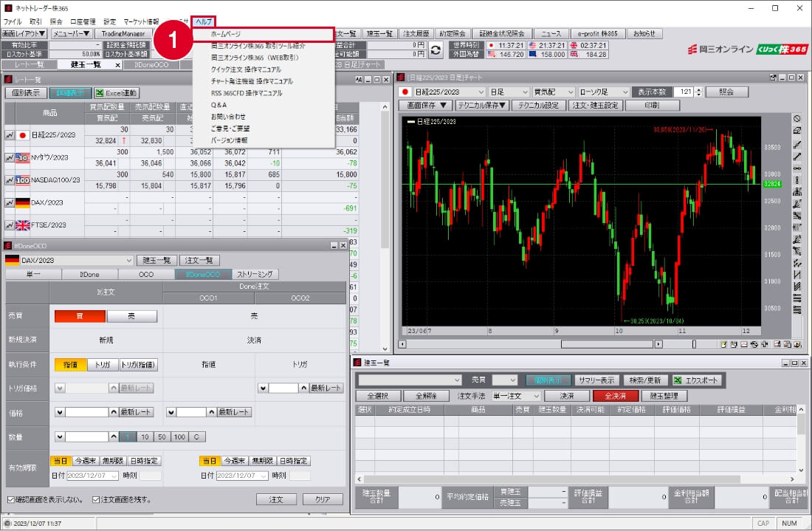Open the chart icon for DAX/2023 row
This screenshot has width=812, height=531.
tap(10, 202)
